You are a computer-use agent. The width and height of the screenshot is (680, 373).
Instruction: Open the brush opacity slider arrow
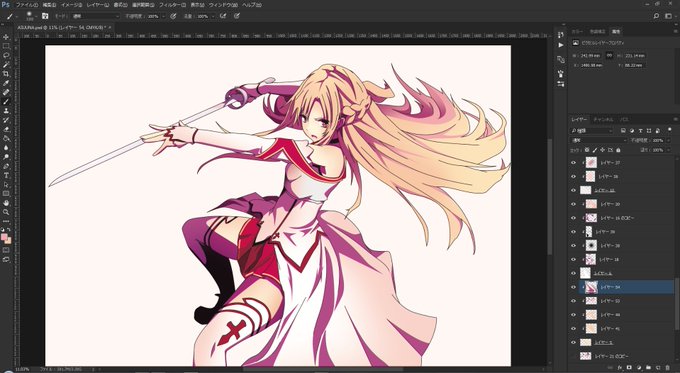(x=163, y=16)
